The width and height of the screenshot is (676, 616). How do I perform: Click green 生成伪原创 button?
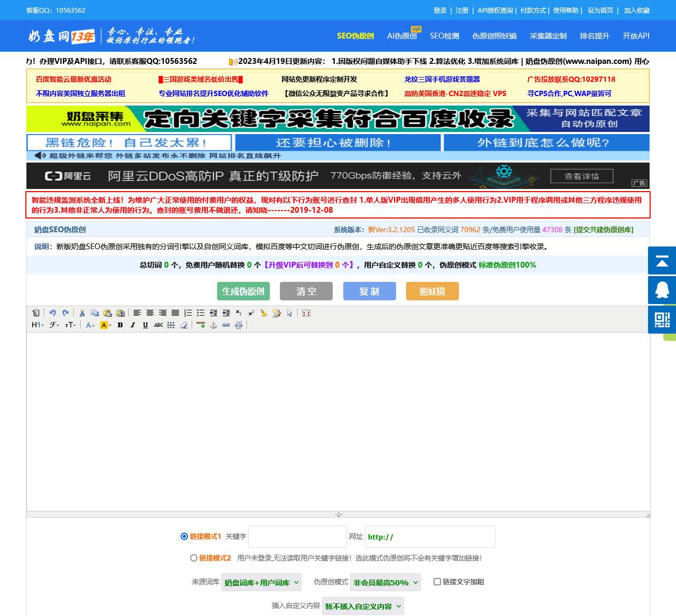243,291
